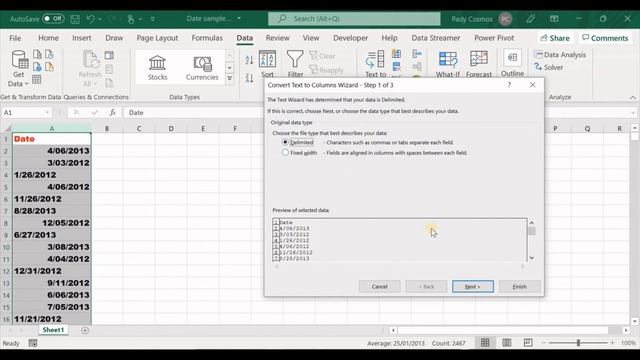The image size is (640, 360).
Task: Click the Currencies data type
Action: tap(202, 68)
